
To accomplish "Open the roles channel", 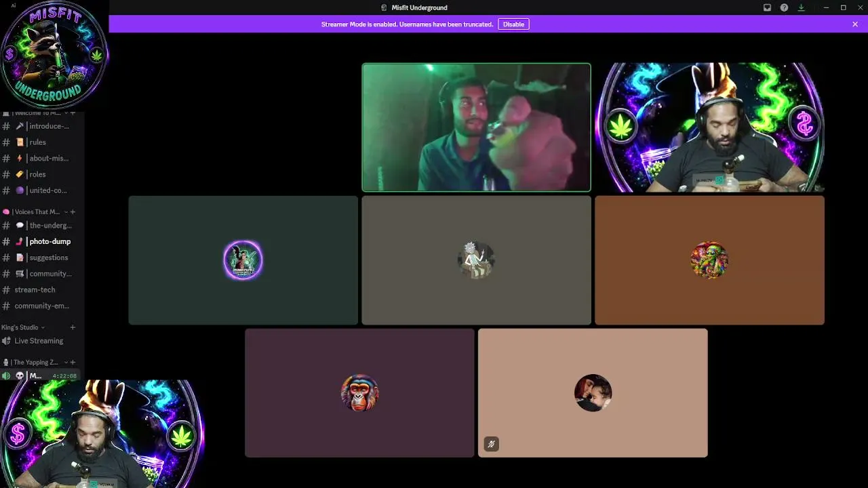I will (42, 174).
